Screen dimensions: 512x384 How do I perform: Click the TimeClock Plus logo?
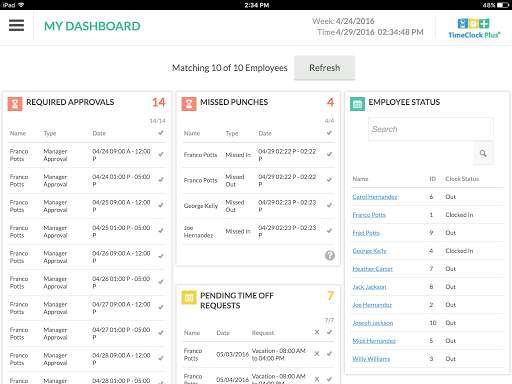click(x=474, y=28)
